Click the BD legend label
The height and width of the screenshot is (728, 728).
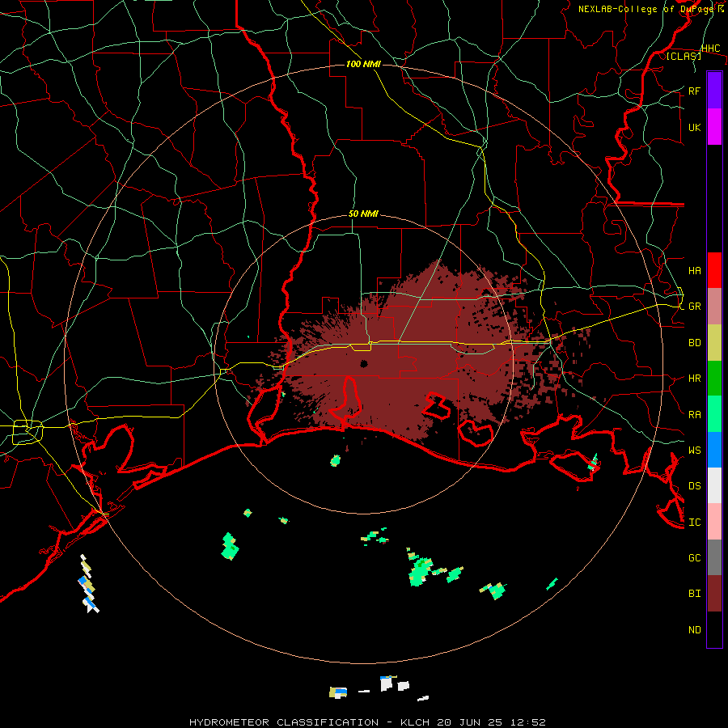(694, 343)
